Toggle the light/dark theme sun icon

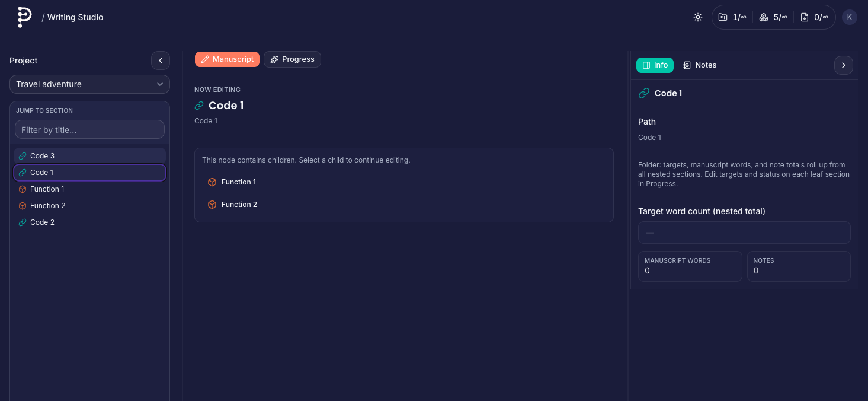(x=698, y=17)
